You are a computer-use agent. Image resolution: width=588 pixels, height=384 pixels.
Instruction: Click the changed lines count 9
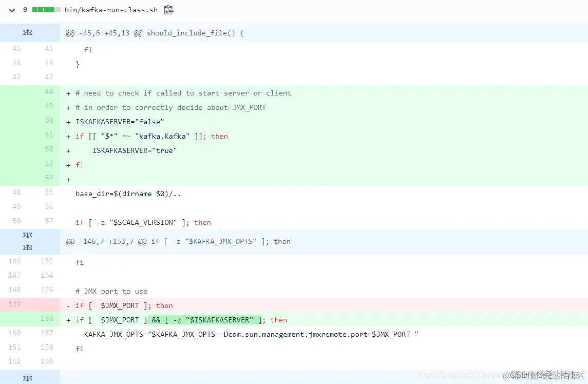click(x=25, y=10)
